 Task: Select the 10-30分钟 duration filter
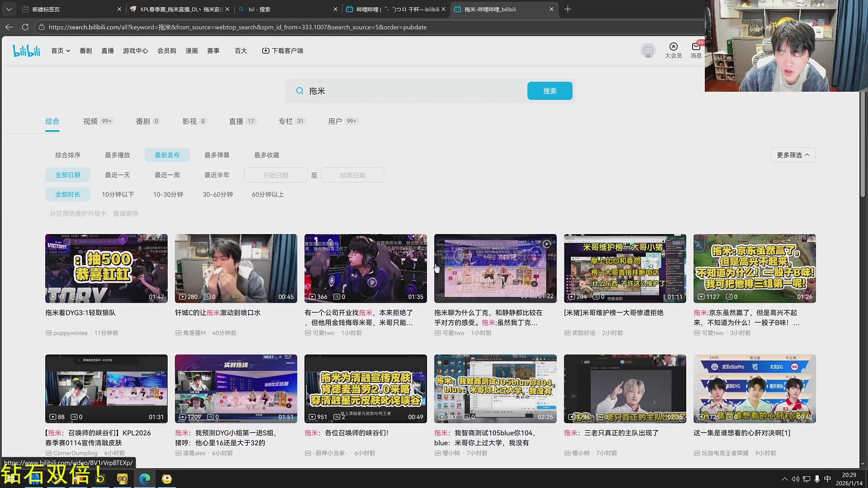coord(168,194)
